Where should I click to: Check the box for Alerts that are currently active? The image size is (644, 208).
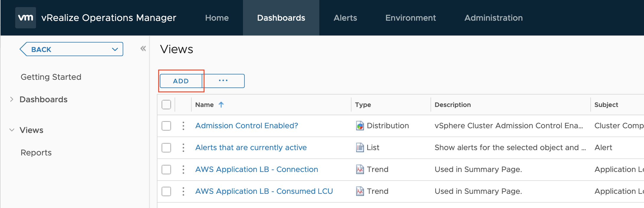pos(166,148)
